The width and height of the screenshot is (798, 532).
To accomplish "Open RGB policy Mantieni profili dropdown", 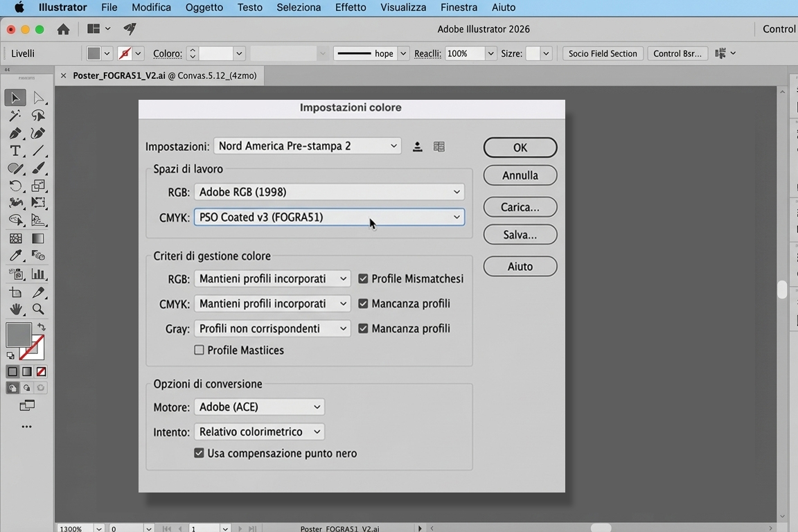I will click(272, 278).
